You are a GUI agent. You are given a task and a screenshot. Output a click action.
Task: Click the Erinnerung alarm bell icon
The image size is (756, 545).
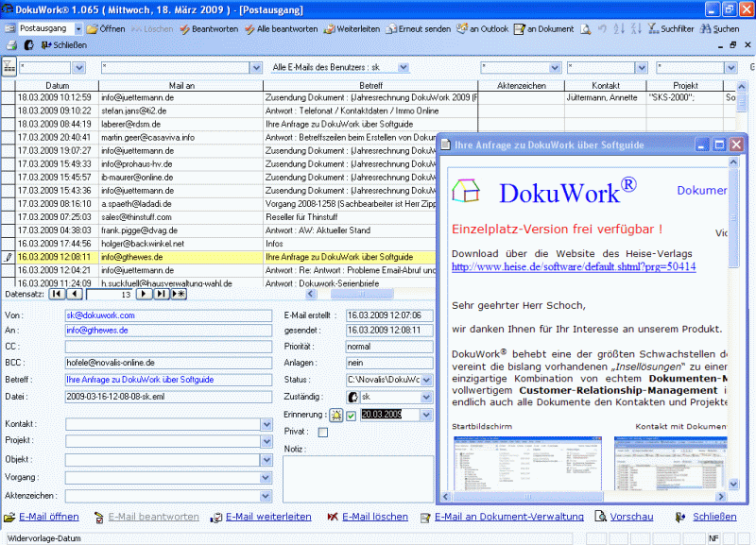pos(336,415)
